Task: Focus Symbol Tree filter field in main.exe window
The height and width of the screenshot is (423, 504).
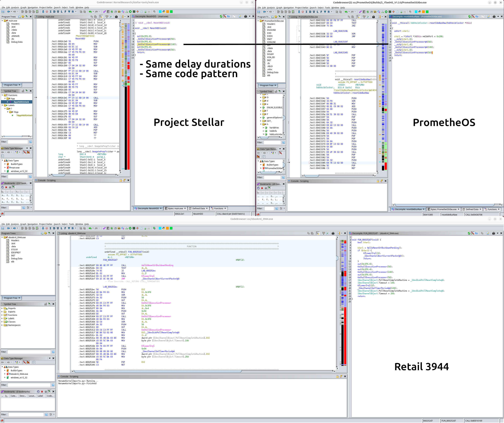Action: coord(18,142)
